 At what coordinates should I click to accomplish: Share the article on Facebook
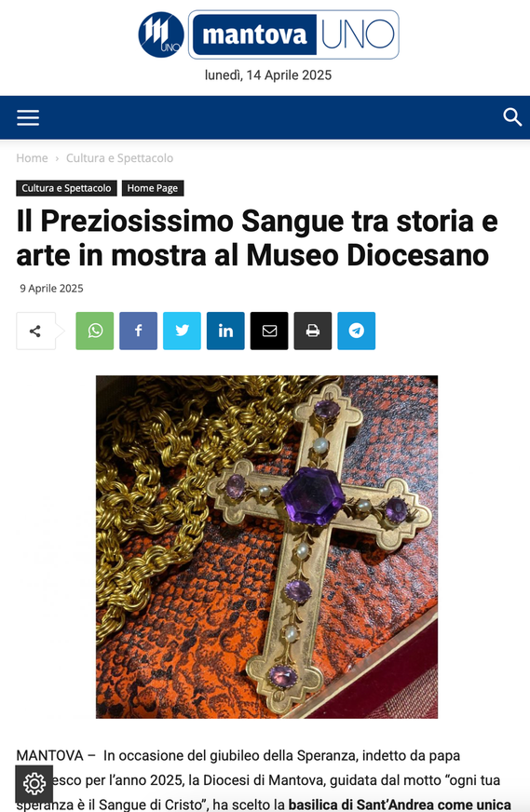coord(139,331)
